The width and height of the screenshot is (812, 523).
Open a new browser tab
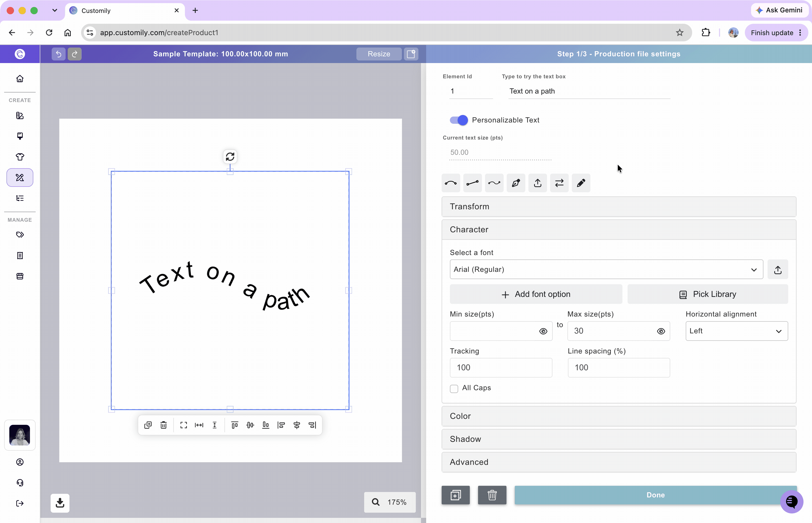coord(195,11)
